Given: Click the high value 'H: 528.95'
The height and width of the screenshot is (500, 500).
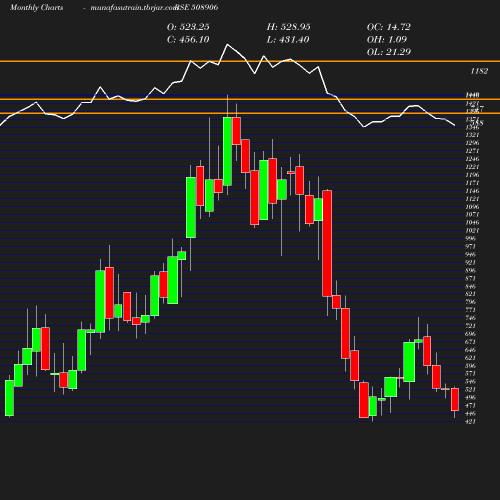Looking at the screenshot, I should [288, 27].
